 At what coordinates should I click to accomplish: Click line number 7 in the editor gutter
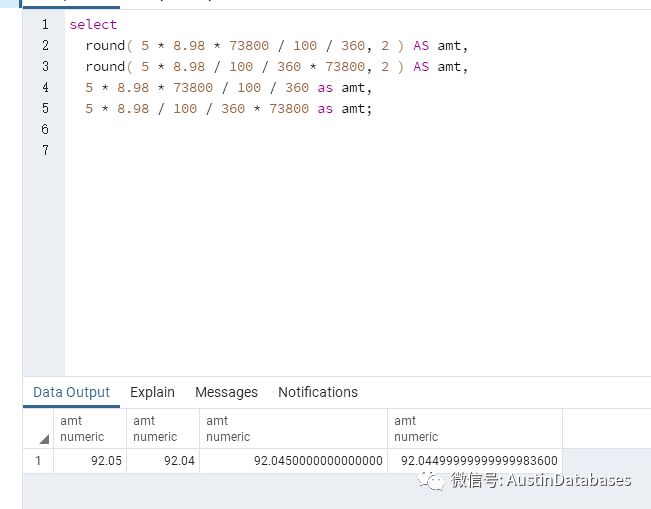44,150
